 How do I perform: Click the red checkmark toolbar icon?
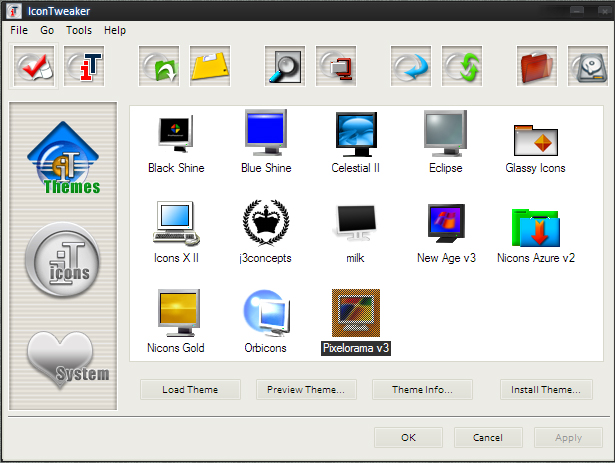34,66
